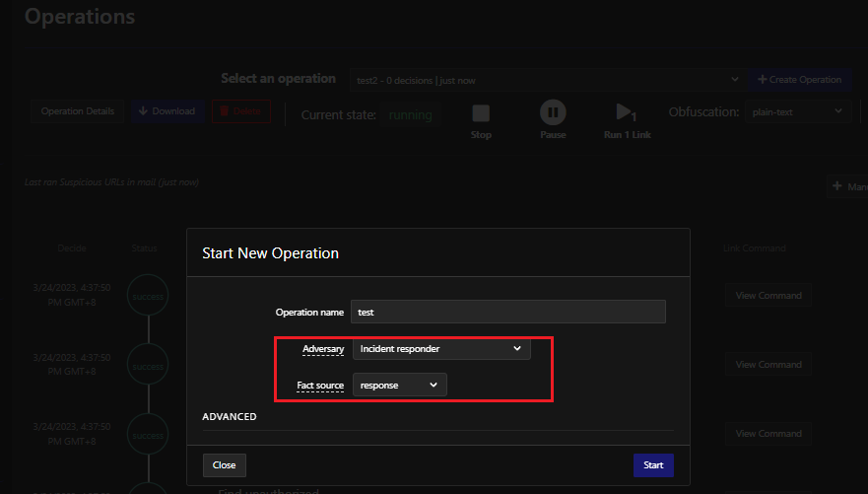Click the Link Command column header

(x=754, y=248)
